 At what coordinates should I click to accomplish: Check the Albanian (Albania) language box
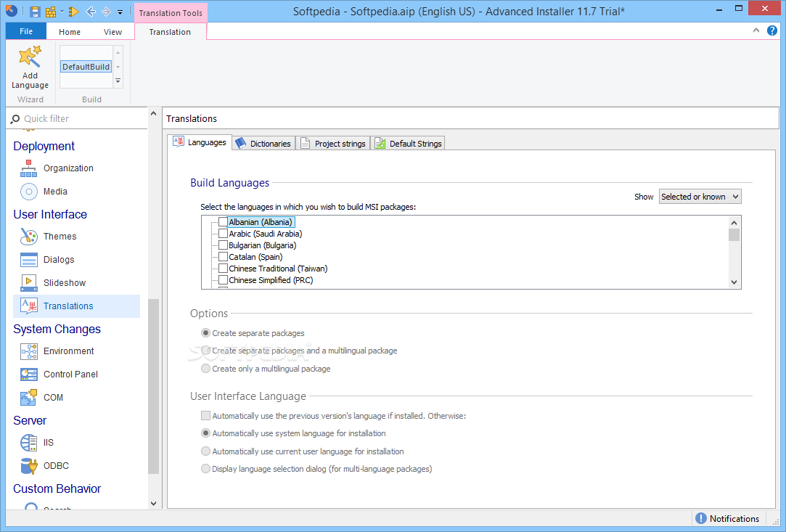click(223, 221)
